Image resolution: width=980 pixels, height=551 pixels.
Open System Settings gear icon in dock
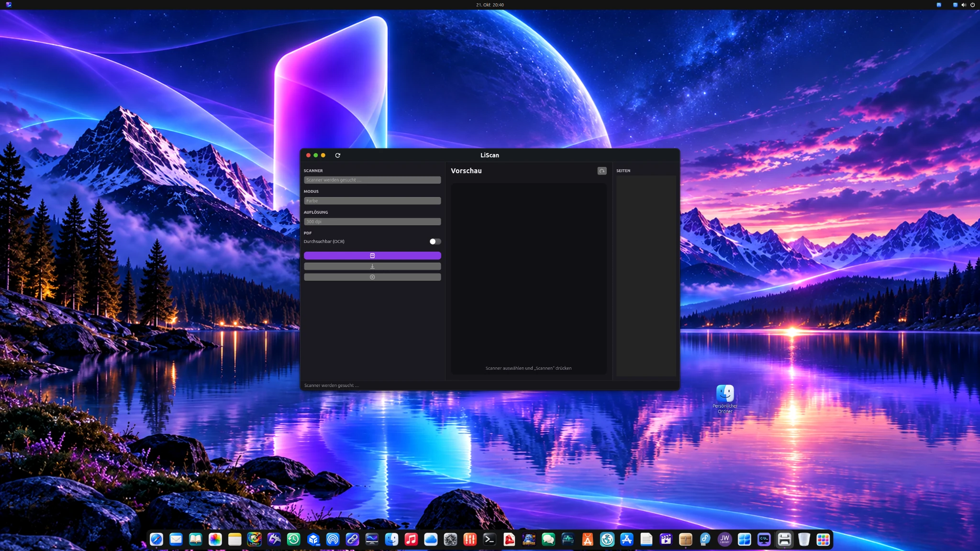450,540
